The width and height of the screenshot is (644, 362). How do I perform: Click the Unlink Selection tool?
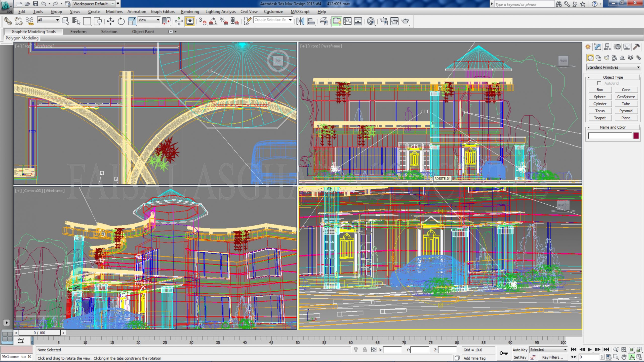[19, 21]
